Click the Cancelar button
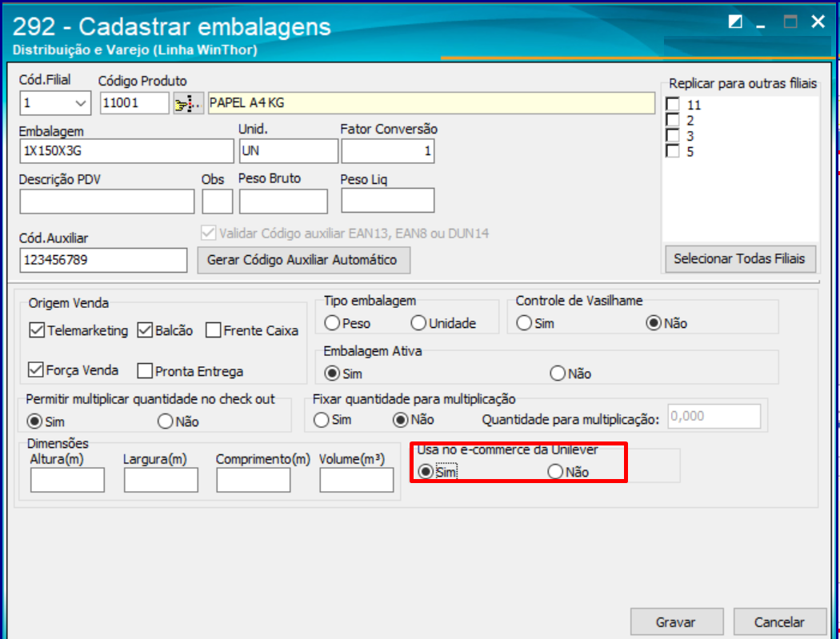The width and height of the screenshot is (840, 639). pos(779,622)
